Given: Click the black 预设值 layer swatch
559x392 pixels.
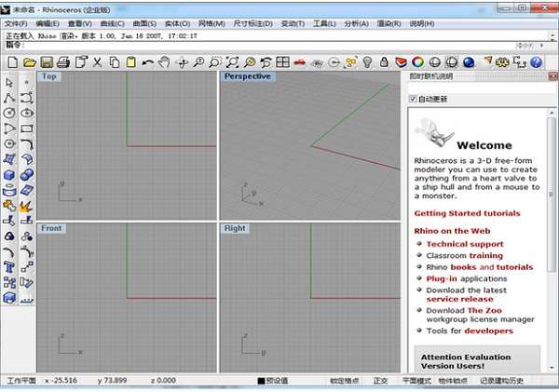Looking at the screenshot, I should (x=261, y=381).
